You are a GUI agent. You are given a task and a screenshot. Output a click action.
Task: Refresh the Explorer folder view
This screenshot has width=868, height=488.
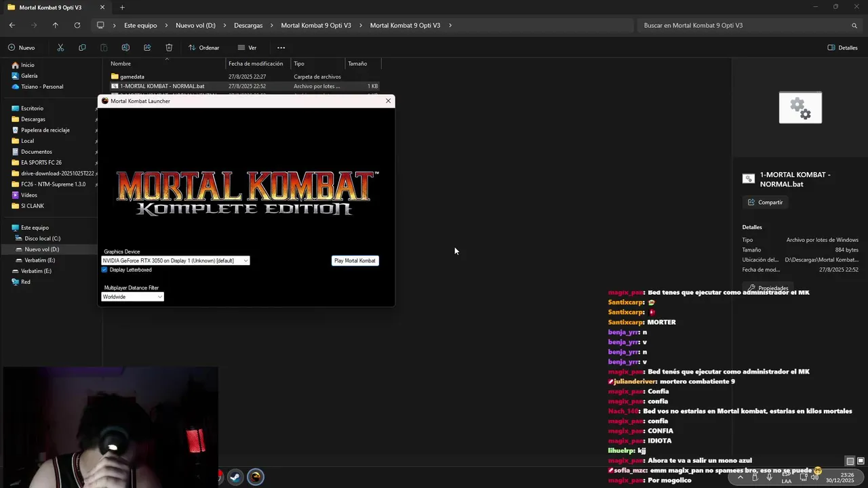pyautogui.click(x=77, y=25)
